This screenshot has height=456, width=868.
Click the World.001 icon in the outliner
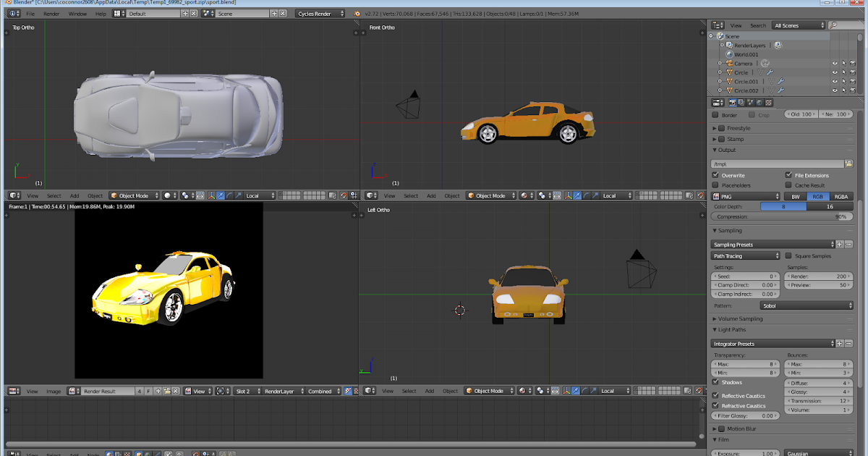(x=730, y=54)
